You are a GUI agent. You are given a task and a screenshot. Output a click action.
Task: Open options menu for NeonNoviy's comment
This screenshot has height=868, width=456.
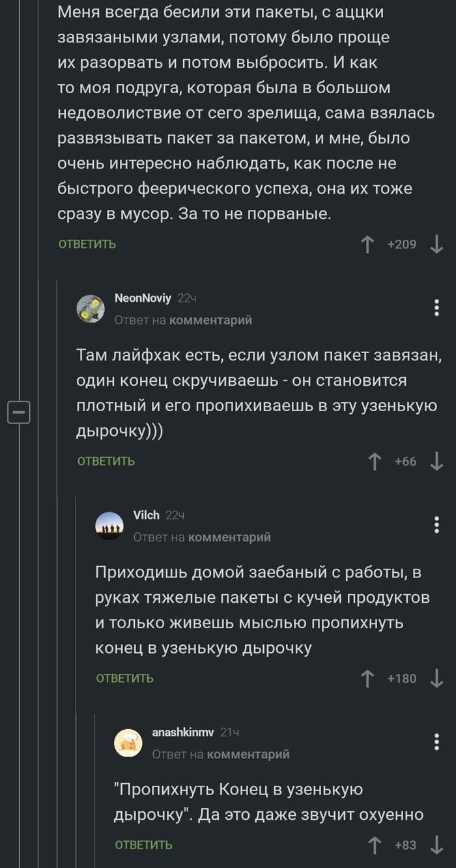(x=436, y=308)
